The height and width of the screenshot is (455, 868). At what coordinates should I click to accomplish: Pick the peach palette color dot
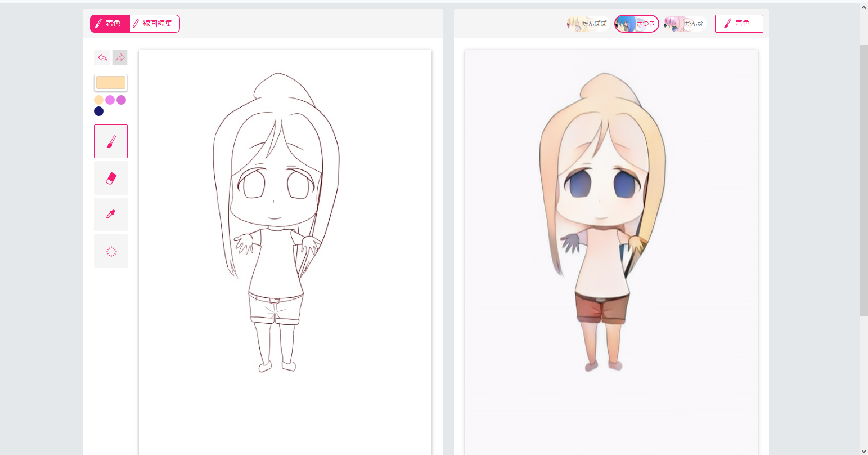(98, 100)
